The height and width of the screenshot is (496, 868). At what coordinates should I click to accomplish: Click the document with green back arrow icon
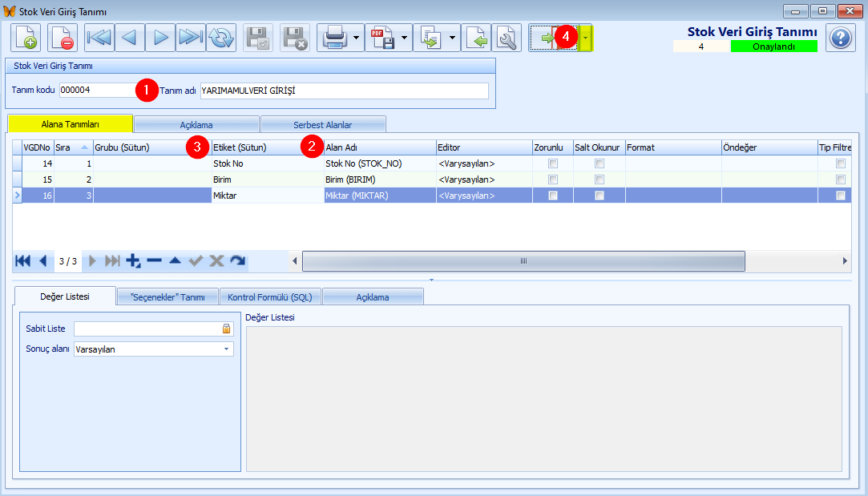[476, 38]
